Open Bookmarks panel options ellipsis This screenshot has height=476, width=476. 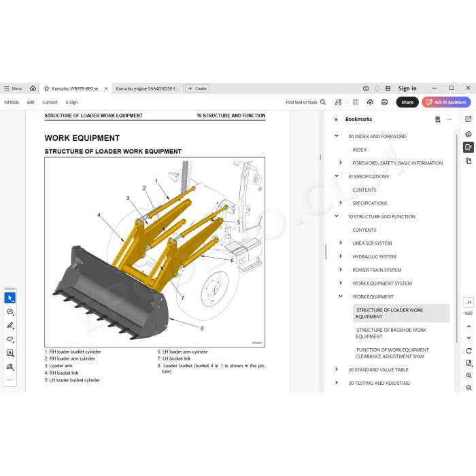coord(449,120)
